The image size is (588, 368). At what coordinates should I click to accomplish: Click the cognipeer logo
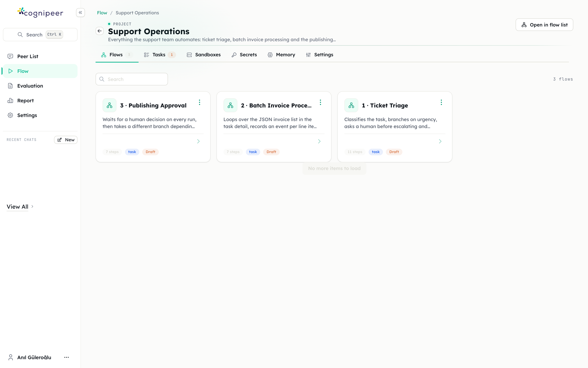[40, 12]
